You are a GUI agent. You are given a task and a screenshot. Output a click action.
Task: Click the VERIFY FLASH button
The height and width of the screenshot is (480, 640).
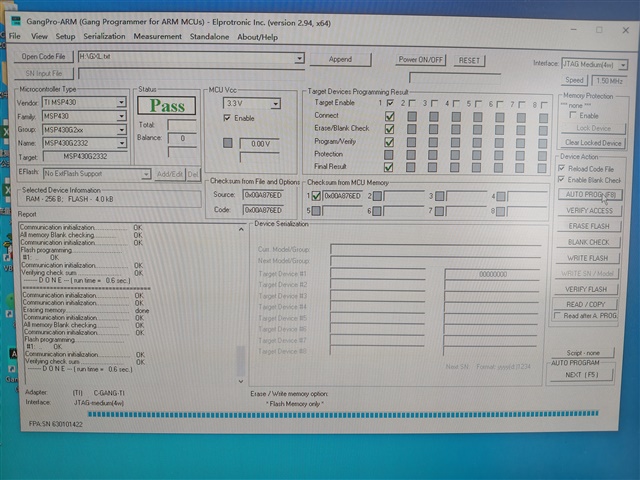[x=586, y=289]
